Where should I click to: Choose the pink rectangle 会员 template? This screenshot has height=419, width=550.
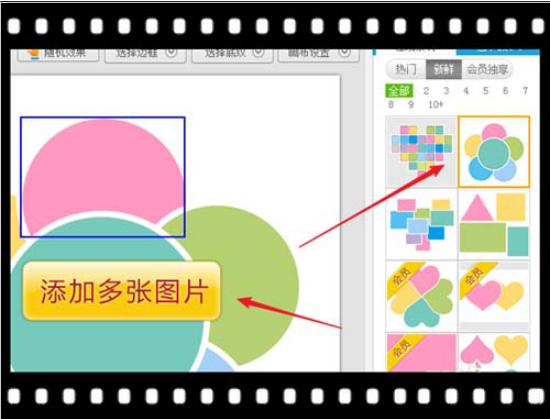click(421, 352)
